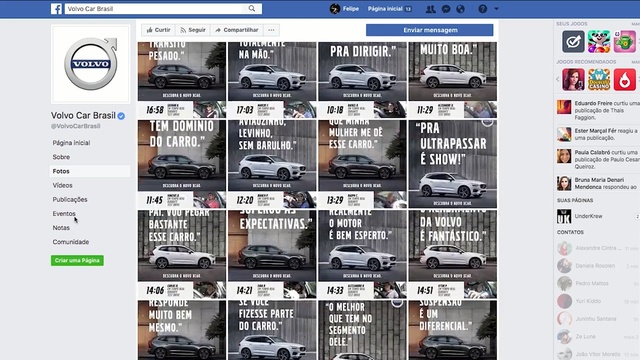Screen dimensions: 640x360
Task: Open photo "LEVINHO, SEM BARULHO"
Action: 272,164
